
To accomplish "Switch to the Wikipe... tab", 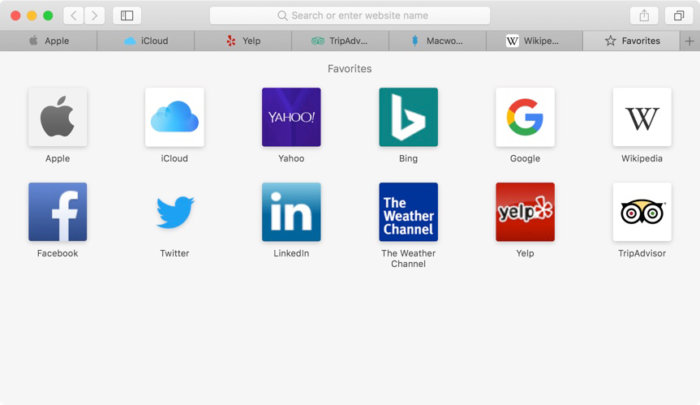I will click(x=534, y=41).
